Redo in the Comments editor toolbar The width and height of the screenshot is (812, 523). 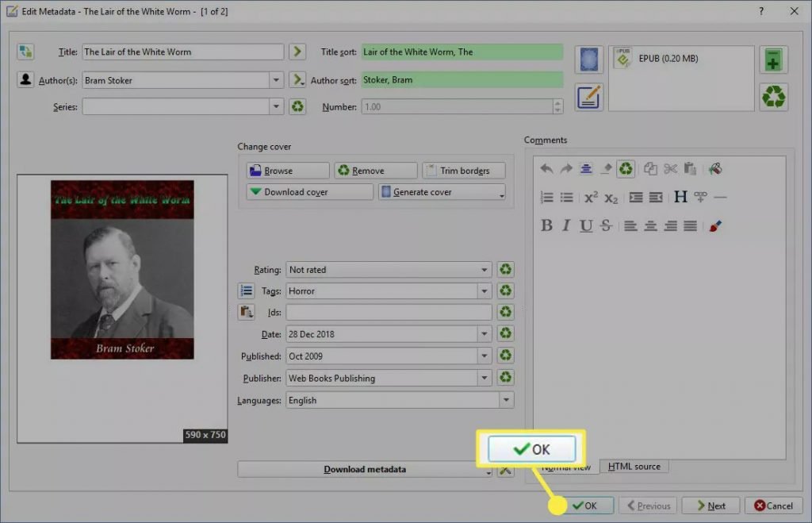[x=566, y=168]
